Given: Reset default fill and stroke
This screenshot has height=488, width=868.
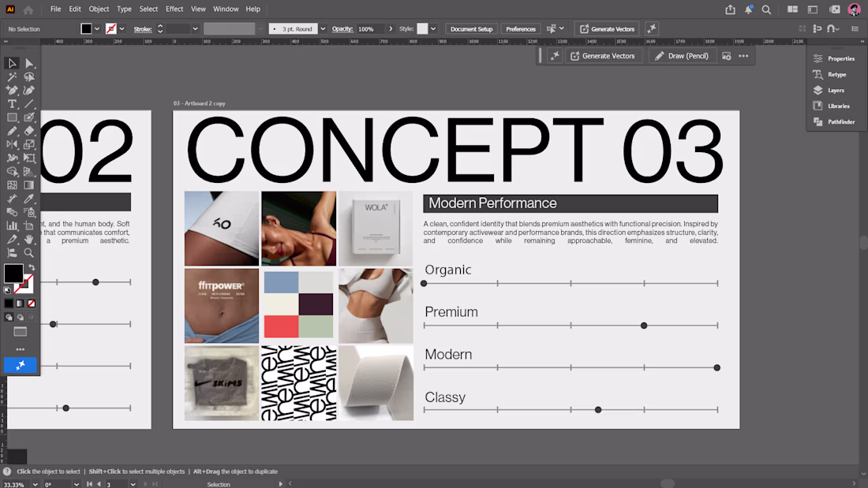Looking at the screenshot, I should point(7,290).
